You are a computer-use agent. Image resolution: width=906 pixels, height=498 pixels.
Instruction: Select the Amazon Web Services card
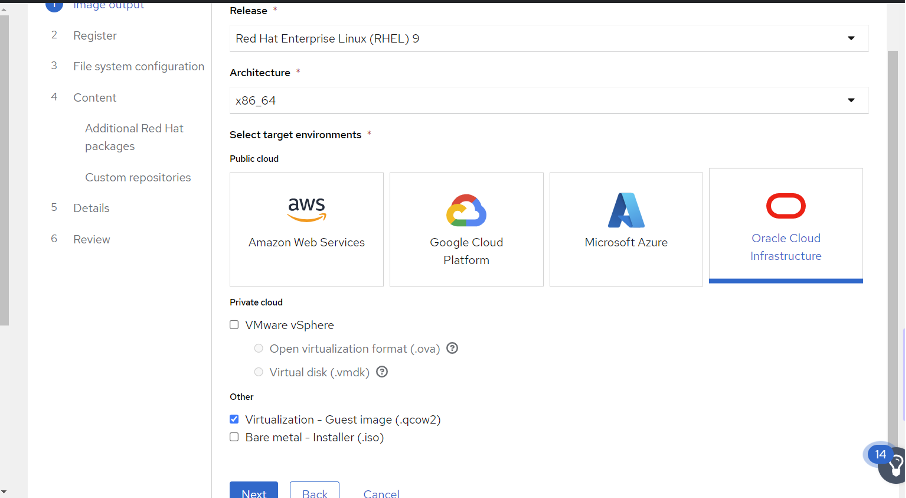pos(306,229)
